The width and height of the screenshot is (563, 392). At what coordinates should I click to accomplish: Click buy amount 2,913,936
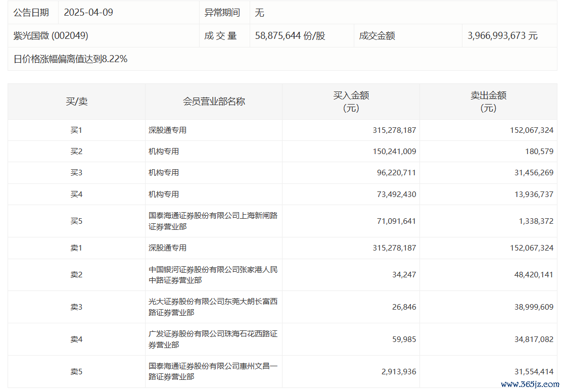pyautogui.click(x=399, y=372)
